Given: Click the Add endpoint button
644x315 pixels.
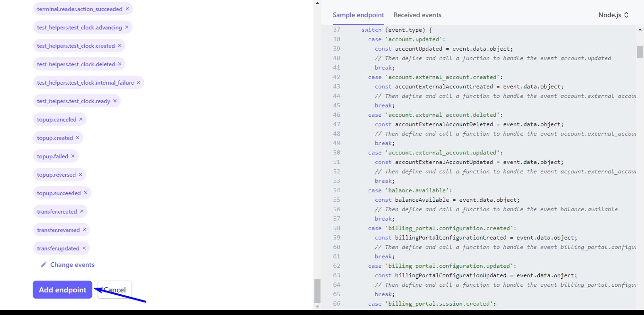Looking at the screenshot, I should click(62, 290).
